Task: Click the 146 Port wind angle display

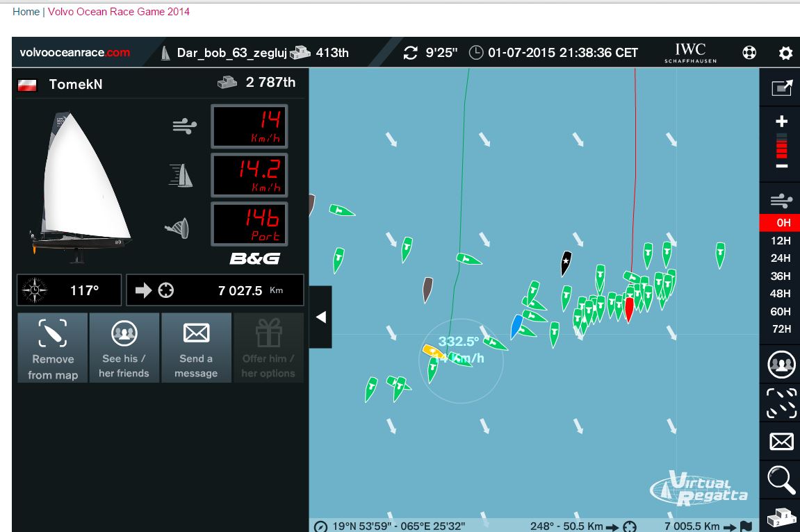Action: [250, 224]
